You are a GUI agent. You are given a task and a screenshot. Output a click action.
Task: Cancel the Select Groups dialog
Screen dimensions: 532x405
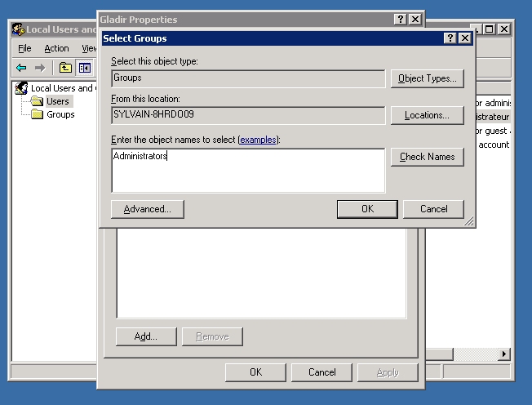(433, 209)
